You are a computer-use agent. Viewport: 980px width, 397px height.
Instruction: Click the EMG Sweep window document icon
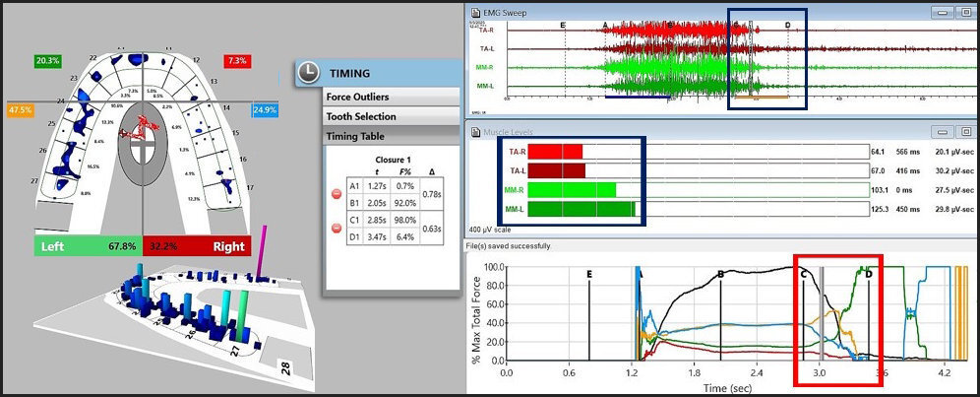point(474,10)
